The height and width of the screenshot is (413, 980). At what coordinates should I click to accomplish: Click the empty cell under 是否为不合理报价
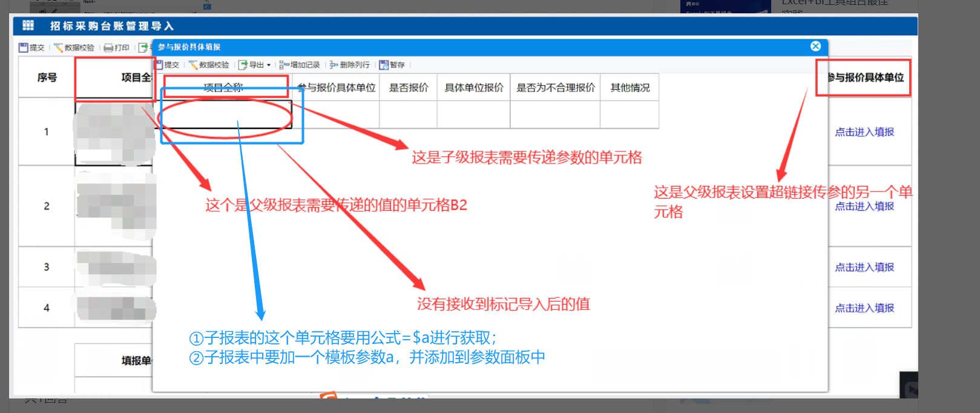(556, 114)
